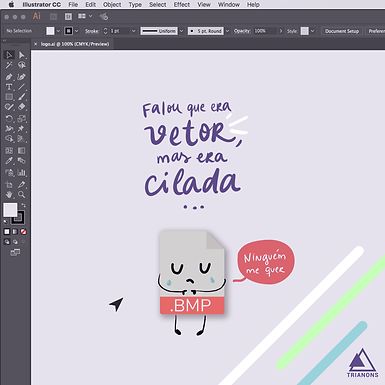Select the Pen tool
Screen dimensions: 385x385
[9, 77]
